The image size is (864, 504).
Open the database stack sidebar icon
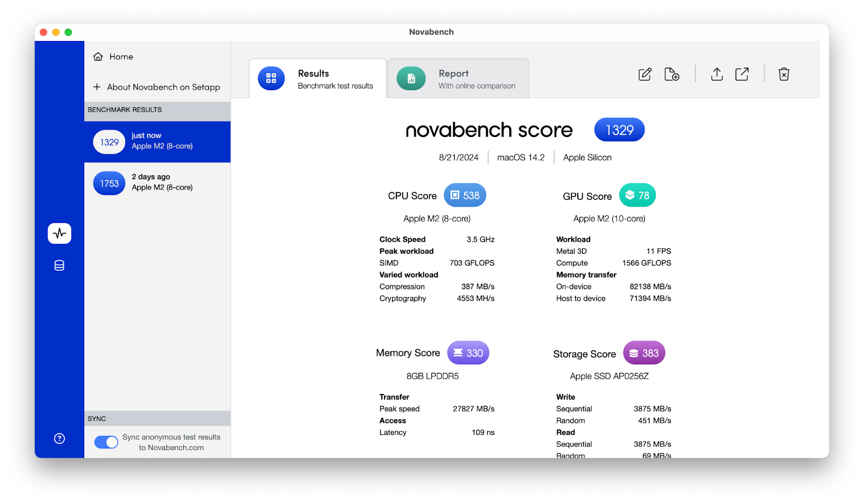coord(59,265)
